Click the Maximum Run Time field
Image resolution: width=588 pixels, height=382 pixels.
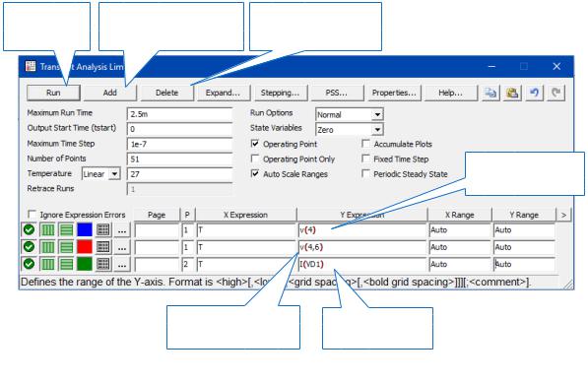pyautogui.click(x=180, y=114)
